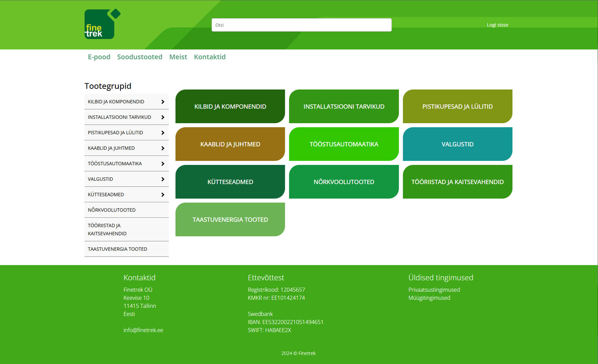This screenshot has height=364, width=598.
Task: Click chevron icon next to Valgustid
Action: pos(163,179)
